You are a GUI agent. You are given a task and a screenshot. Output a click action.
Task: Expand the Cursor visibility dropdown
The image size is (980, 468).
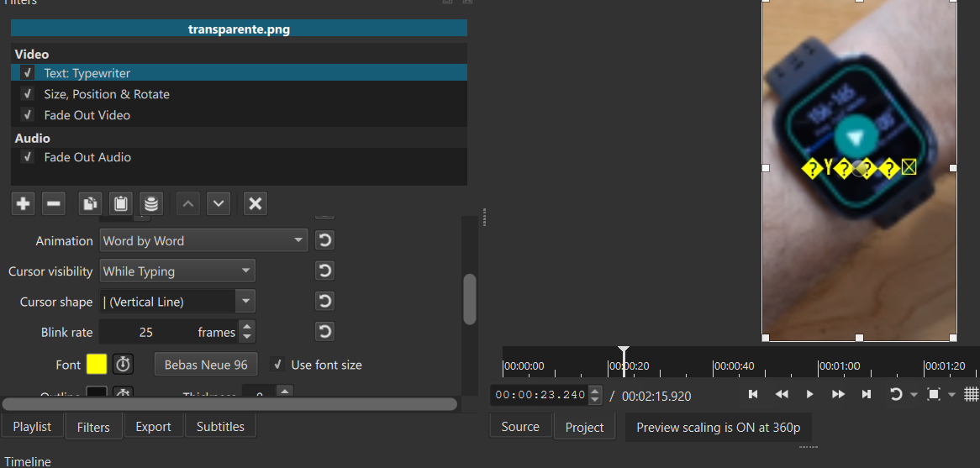(177, 271)
